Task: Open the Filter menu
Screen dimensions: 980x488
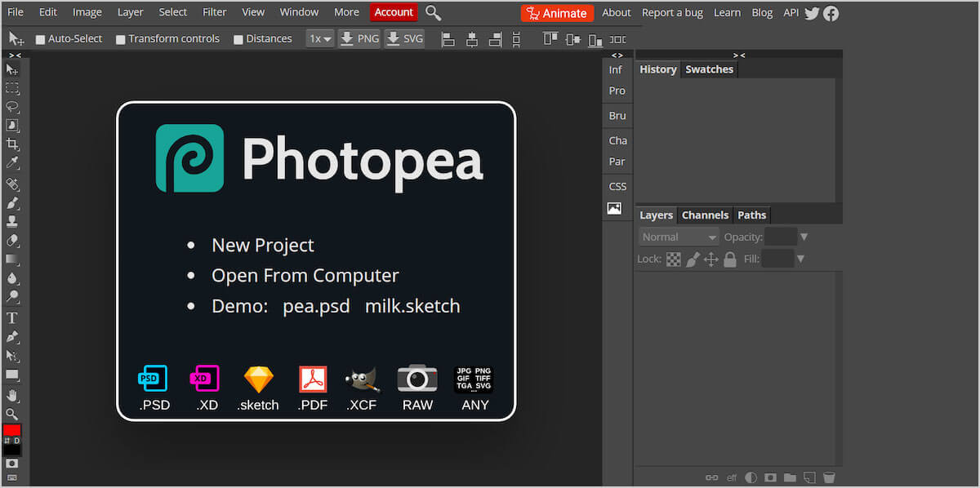Action: pos(215,12)
